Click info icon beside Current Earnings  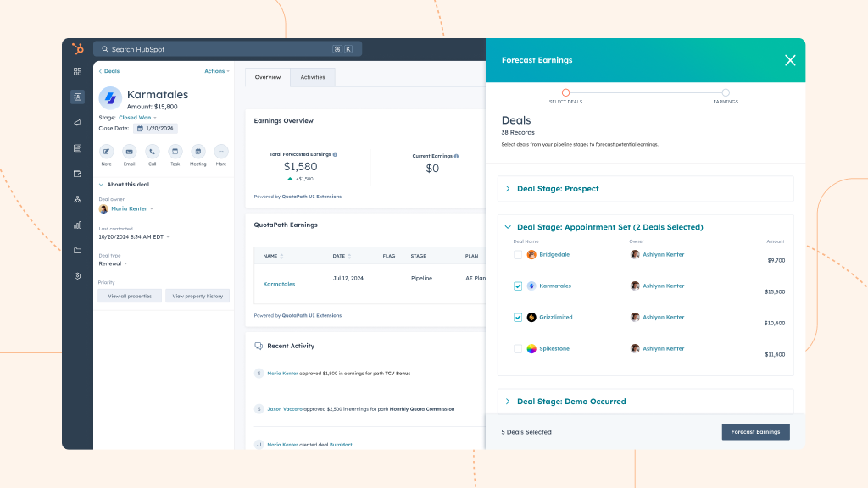tap(456, 156)
